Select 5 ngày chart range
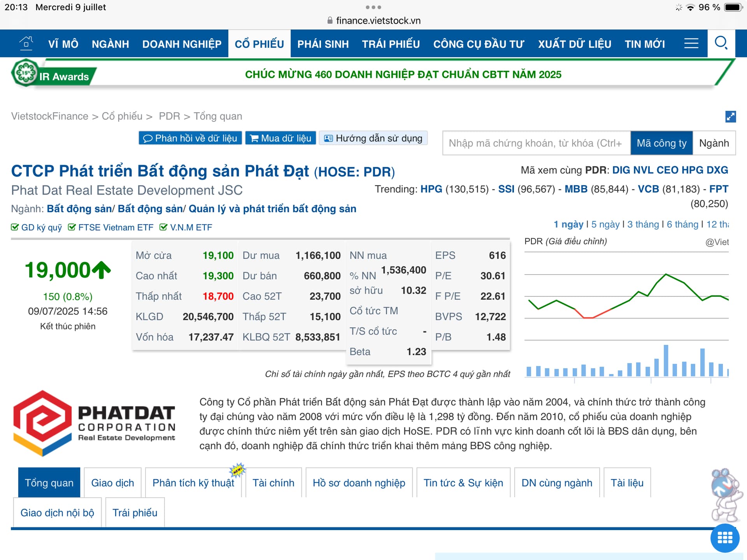Screen dimensions: 747x560 point(605,224)
